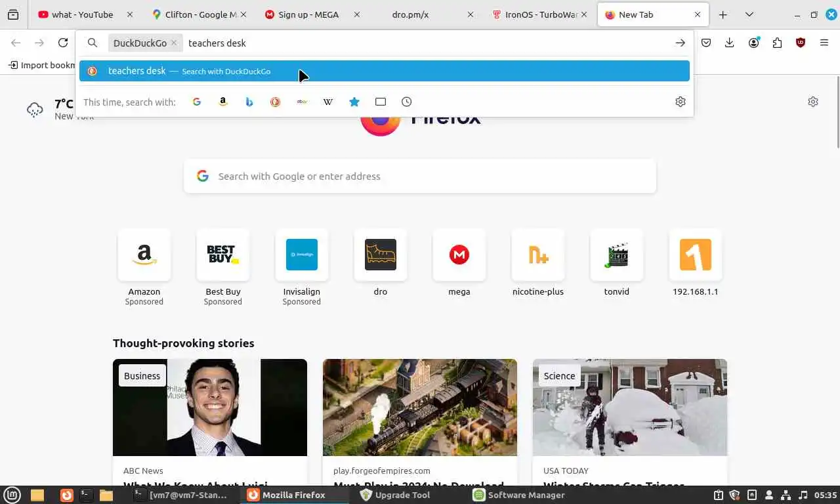Search with Amazon one-off engine icon
Screen dimensions: 840x504
[223, 102]
